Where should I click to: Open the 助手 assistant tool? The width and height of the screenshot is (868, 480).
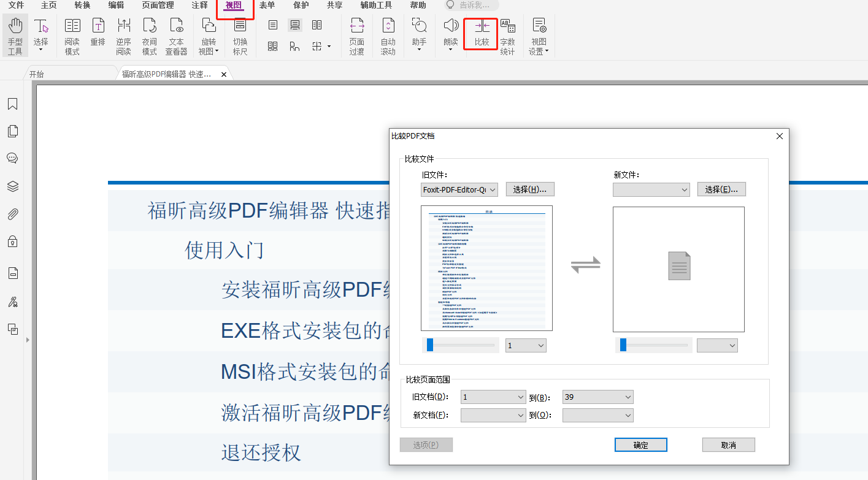(x=419, y=35)
